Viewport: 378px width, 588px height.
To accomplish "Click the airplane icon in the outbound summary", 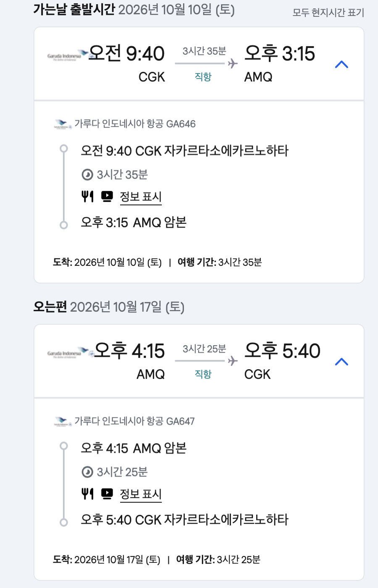I will [233, 63].
